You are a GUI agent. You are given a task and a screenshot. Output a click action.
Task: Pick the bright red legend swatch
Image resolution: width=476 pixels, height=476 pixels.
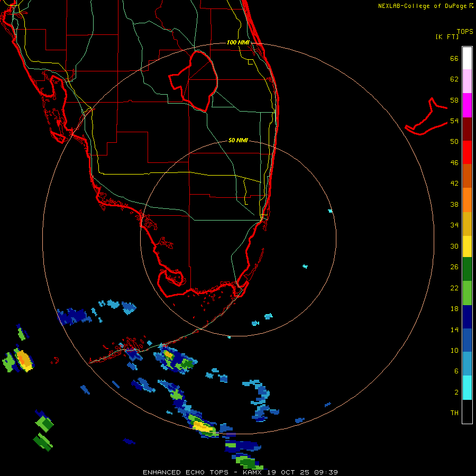[x=467, y=152]
